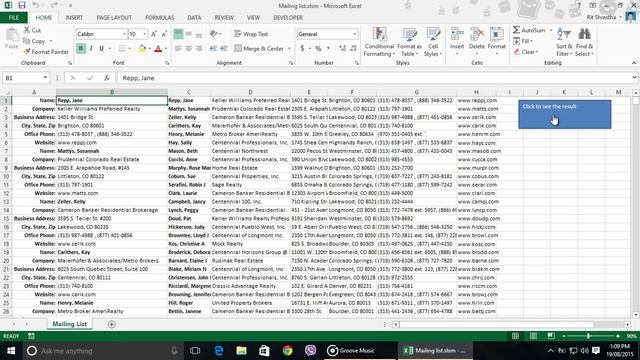Screen dimensions: 640x360
Task: Open the Windows Start menu
Action: coord(11,351)
